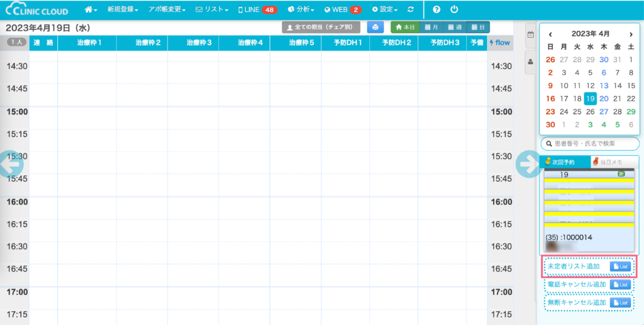Go to next day with right arrow
Screen dimensions: 644x325
527,163
